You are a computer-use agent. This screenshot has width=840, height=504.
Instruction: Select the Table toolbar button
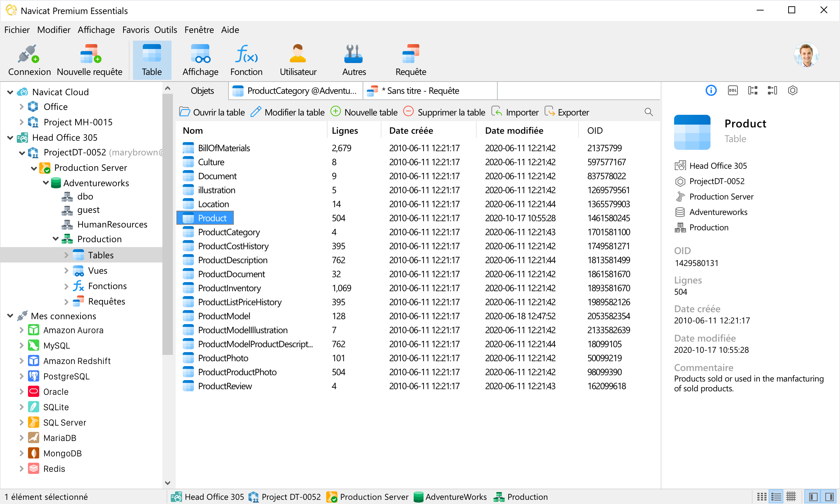152,60
